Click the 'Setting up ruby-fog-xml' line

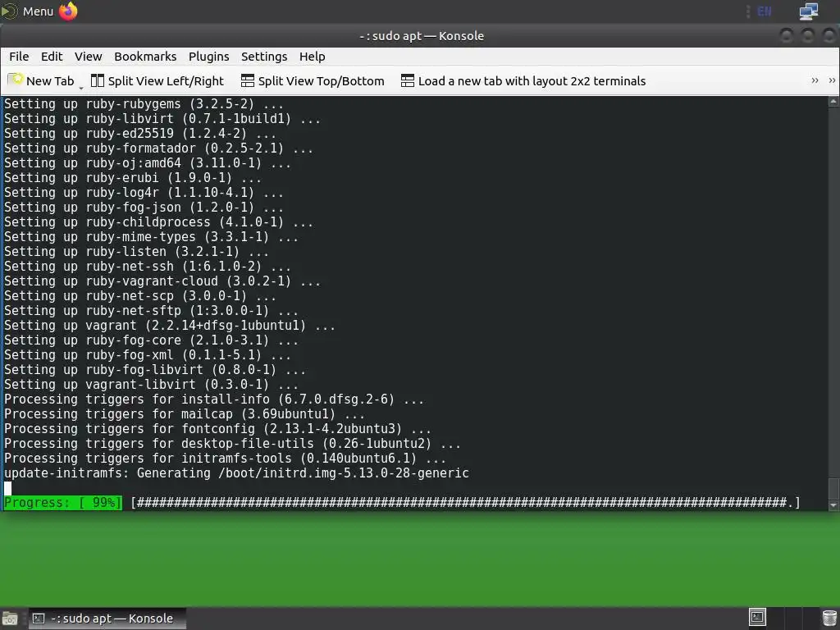[x=148, y=354]
